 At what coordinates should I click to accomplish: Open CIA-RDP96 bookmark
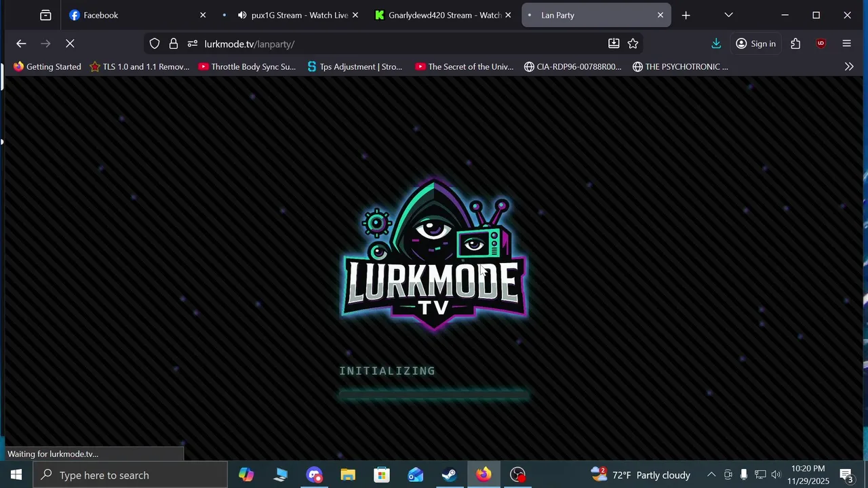[573, 66]
